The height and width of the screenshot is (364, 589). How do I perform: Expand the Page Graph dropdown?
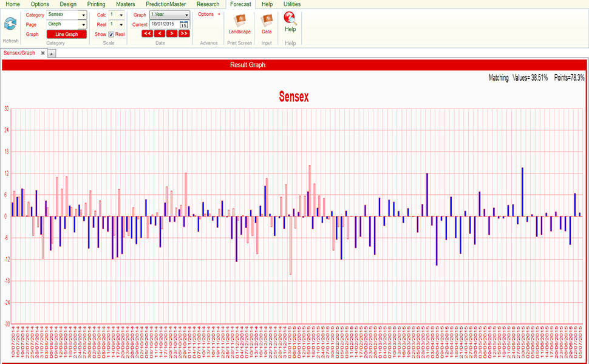83,24
